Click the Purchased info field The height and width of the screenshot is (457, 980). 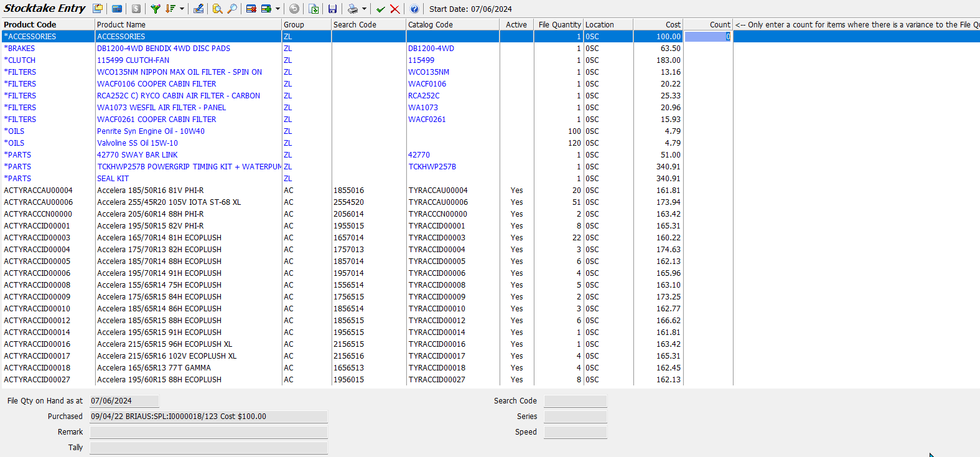(x=208, y=417)
